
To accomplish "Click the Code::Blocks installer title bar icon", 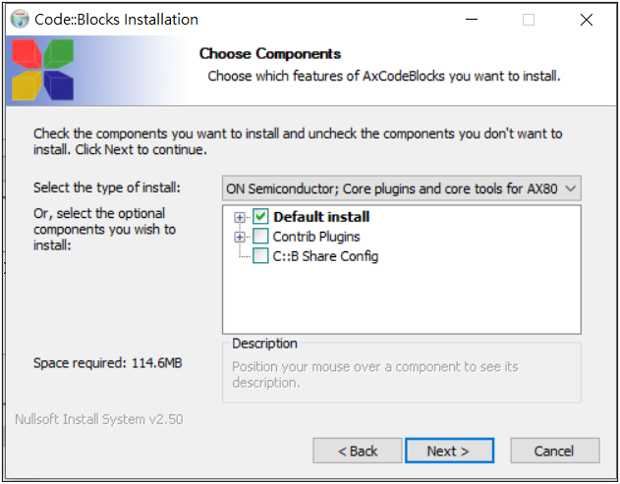I will [x=19, y=19].
